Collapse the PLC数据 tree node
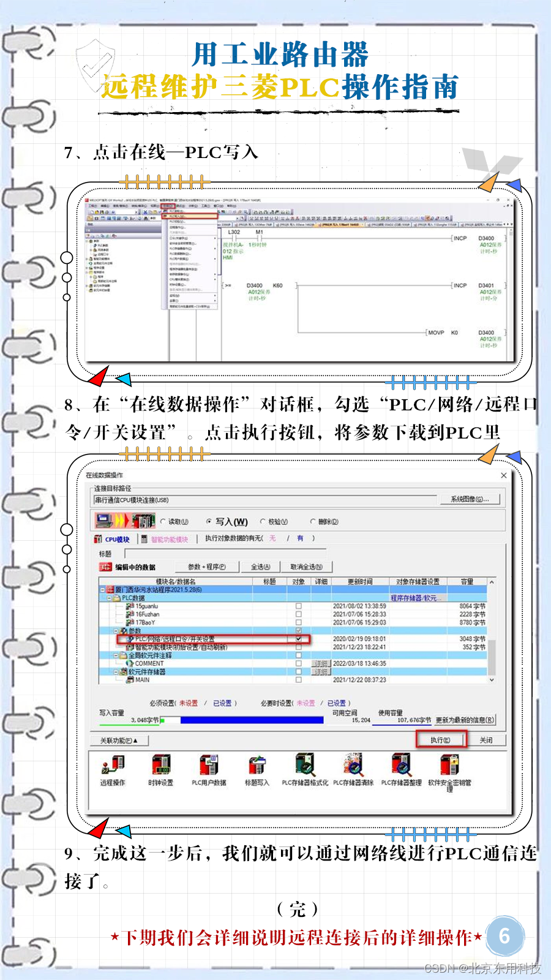 110,598
